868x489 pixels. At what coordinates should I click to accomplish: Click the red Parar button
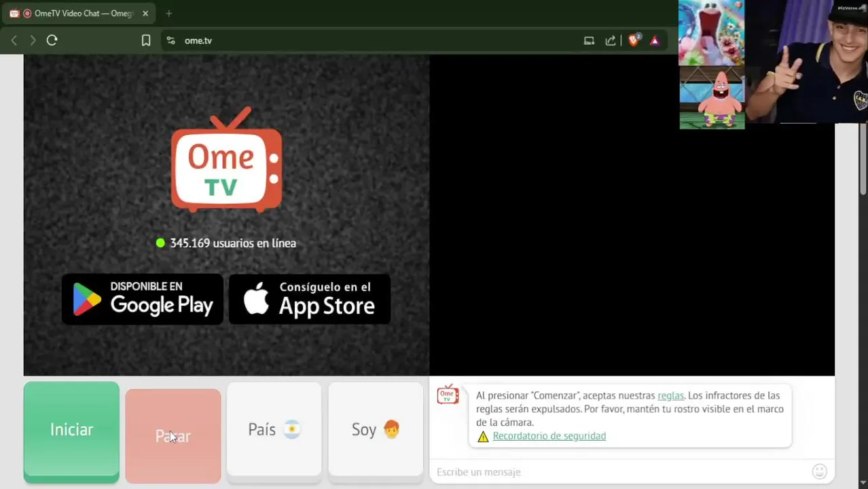(173, 436)
